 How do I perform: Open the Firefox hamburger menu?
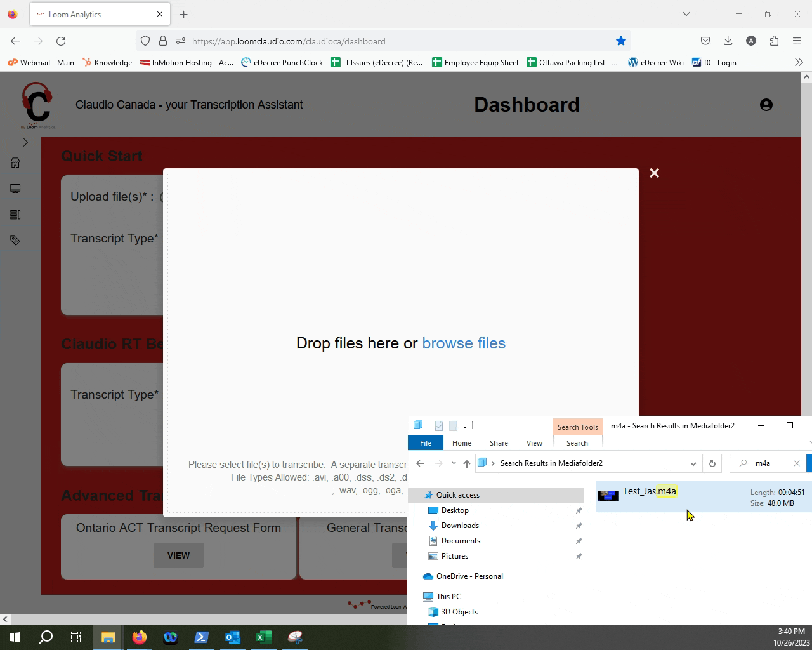[x=797, y=41]
